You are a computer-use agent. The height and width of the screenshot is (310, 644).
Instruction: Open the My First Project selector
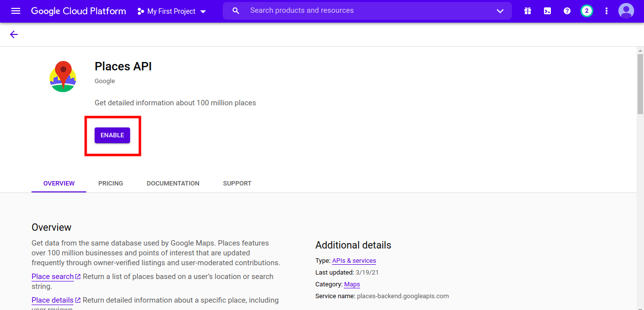pos(171,11)
